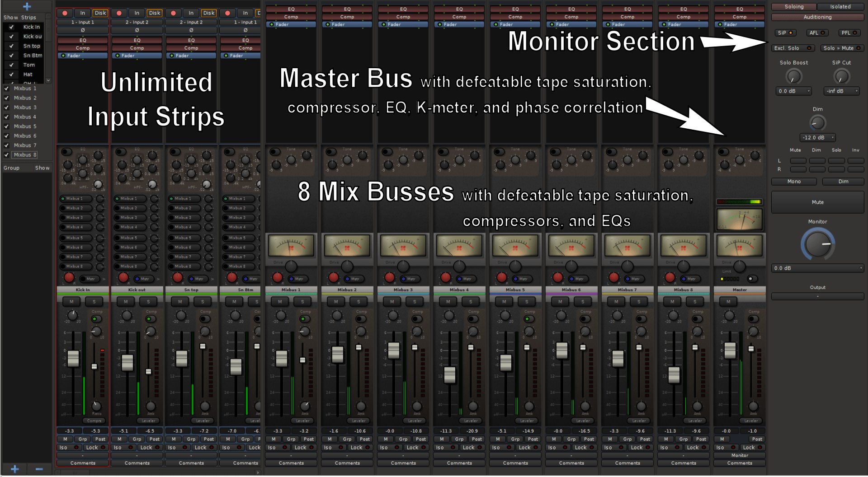Toggle phase invert on the 1 - Input 1 strip

(x=82, y=30)
